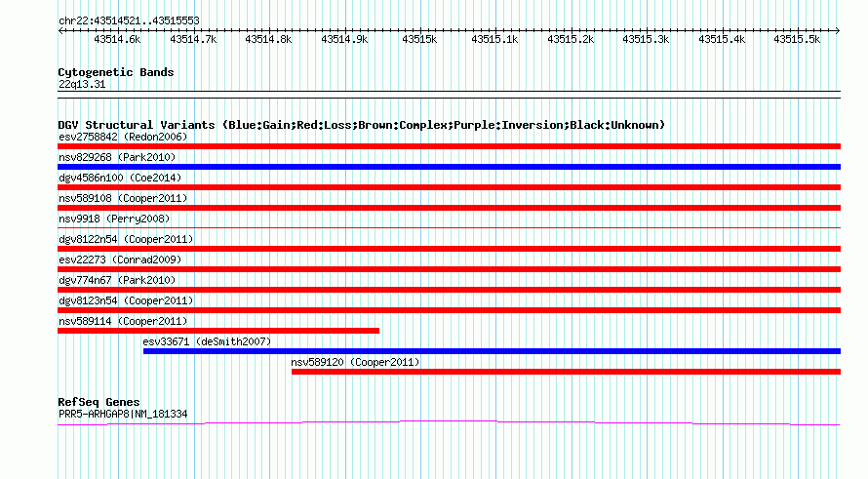Click the 43514.7k ruler tick label

(x=193, y=39)
